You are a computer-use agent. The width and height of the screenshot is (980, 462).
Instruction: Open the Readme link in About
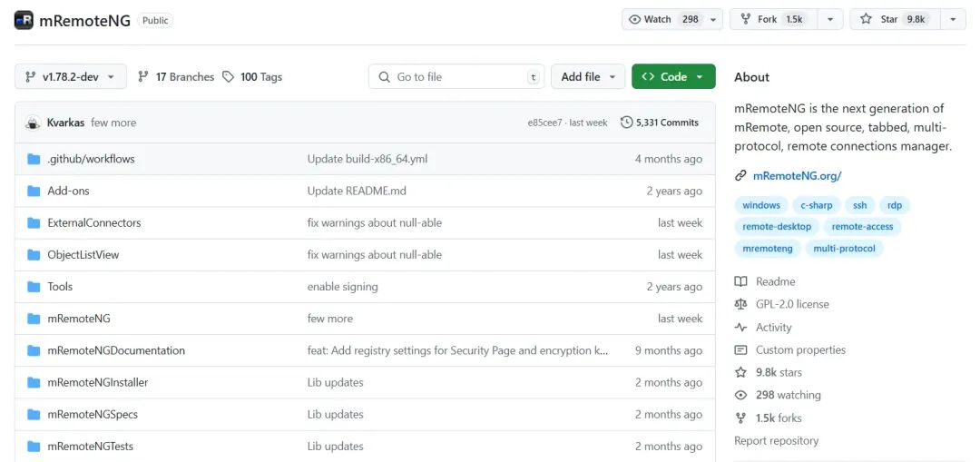click(776, 282)
